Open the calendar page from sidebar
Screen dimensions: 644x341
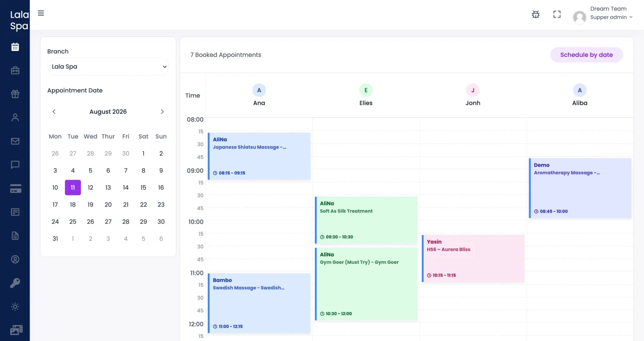pos(15,47)
